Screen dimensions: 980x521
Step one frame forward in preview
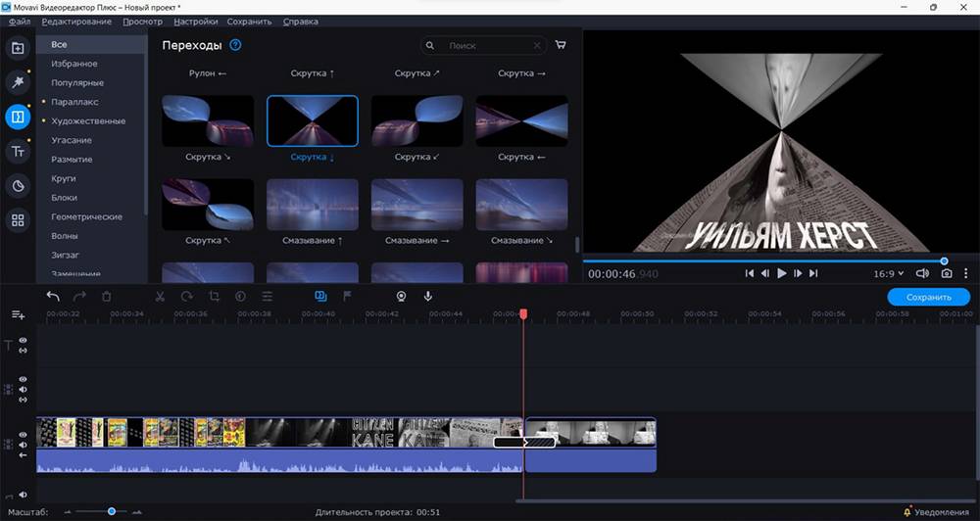pos(798,273)
